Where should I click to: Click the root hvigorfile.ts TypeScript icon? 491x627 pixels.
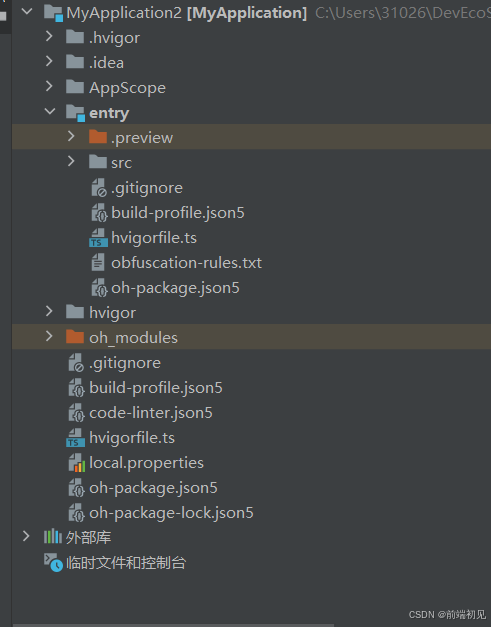[x=76, y=437]
